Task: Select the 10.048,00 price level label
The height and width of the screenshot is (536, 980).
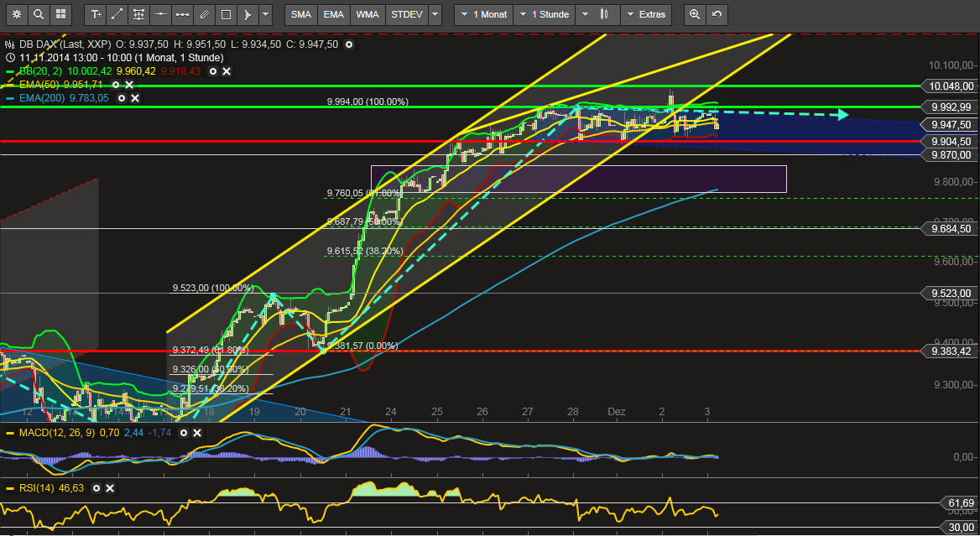Action: pos(950,86)
